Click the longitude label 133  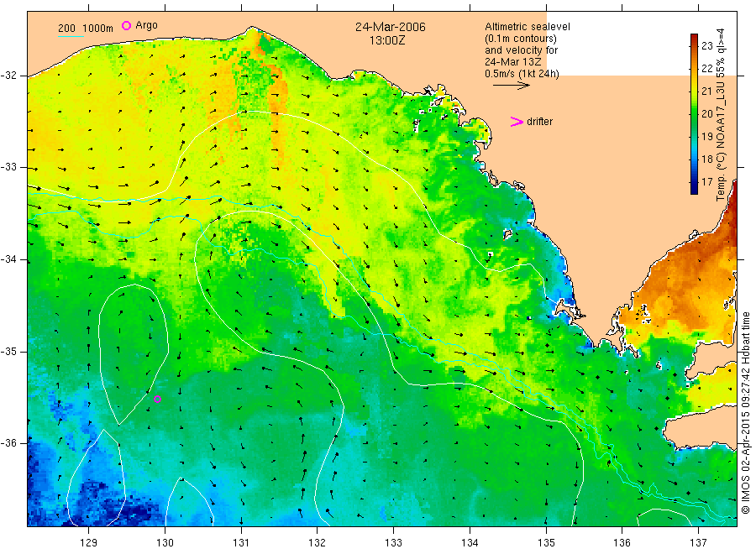point(393,543)
